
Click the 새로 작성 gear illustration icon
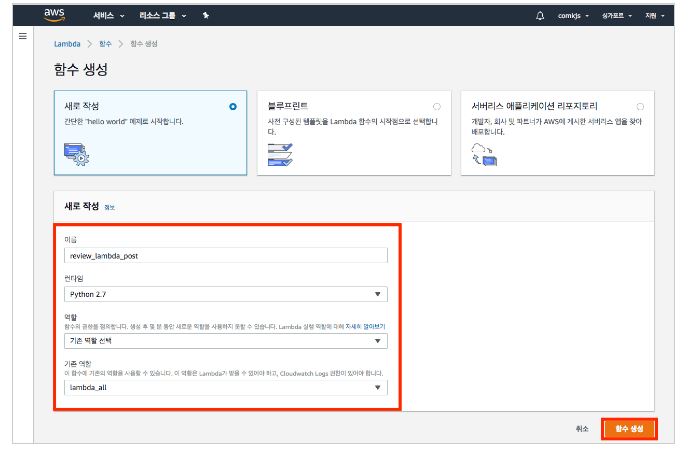[76, 153]
